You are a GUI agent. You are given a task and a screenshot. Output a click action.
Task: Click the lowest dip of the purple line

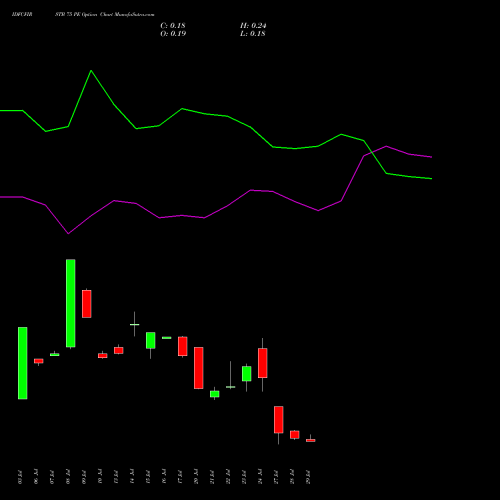click(x=68, y=233)
